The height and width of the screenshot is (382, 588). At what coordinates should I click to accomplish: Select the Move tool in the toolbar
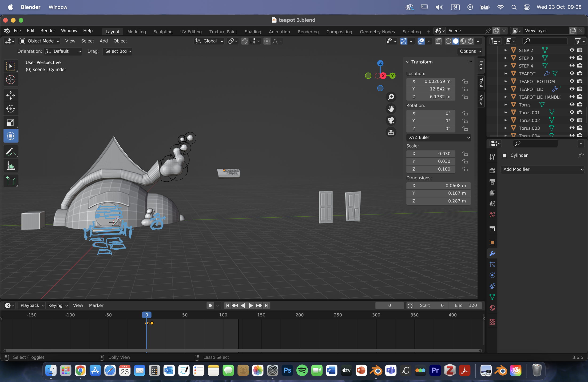[x=11, y=95]
